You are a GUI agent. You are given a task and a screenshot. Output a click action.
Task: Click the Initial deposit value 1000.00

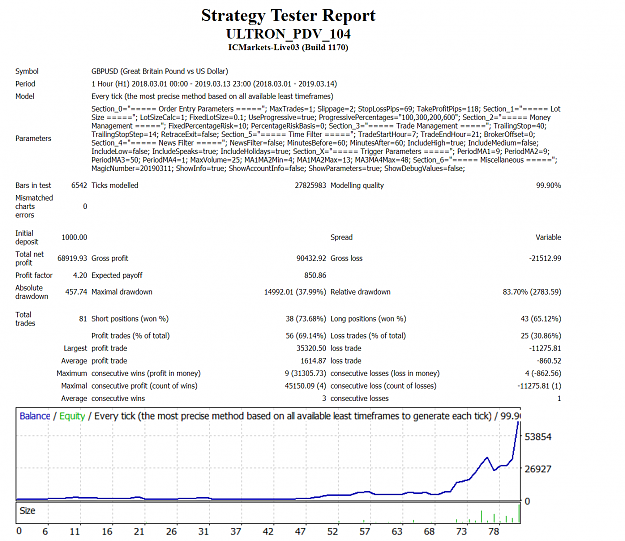point(74,238)
